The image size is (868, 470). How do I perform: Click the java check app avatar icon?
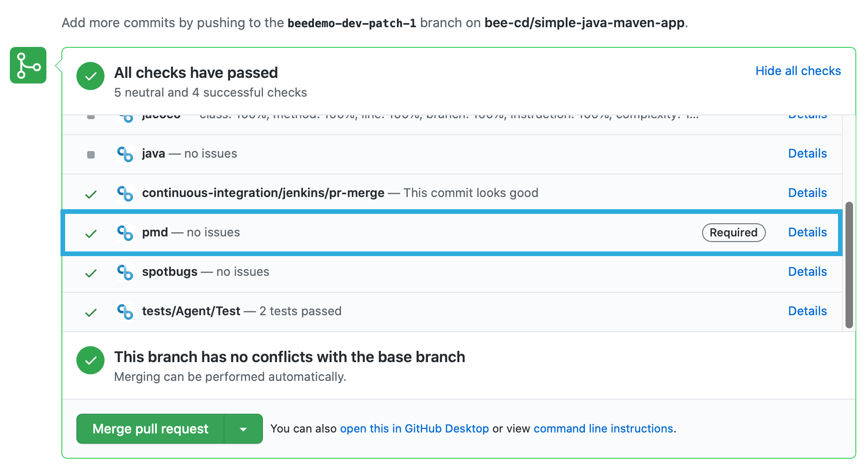[125, 154]
